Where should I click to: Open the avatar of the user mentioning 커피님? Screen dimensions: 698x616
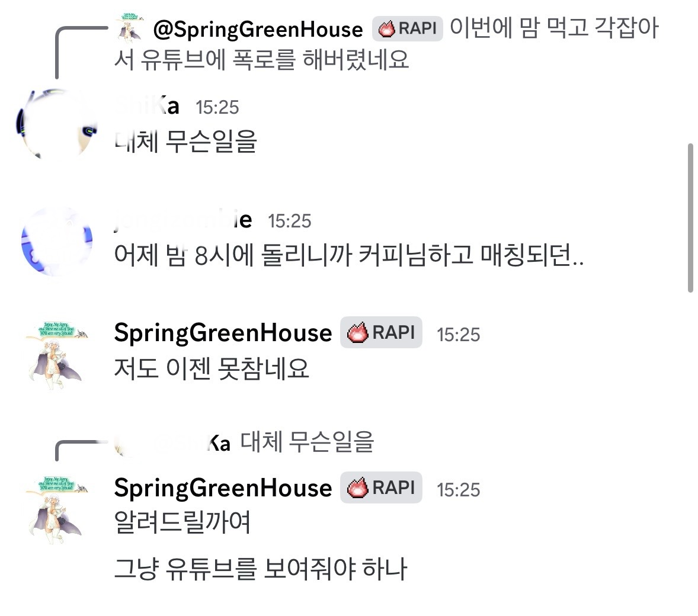pyautogui.click(x=57, y=242)
